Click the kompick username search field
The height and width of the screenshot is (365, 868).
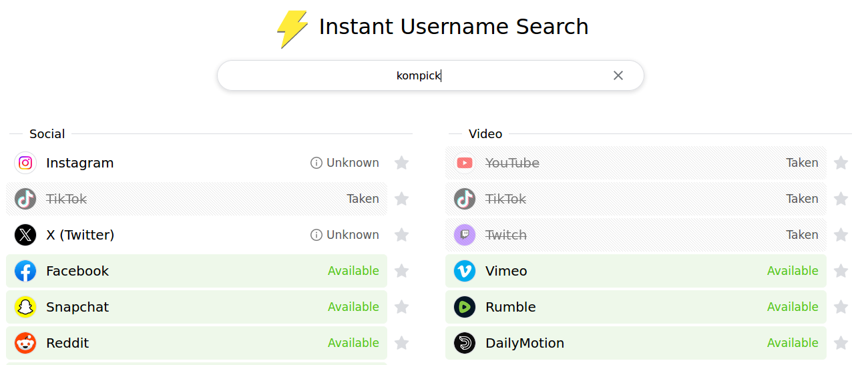tap(431, 75)
